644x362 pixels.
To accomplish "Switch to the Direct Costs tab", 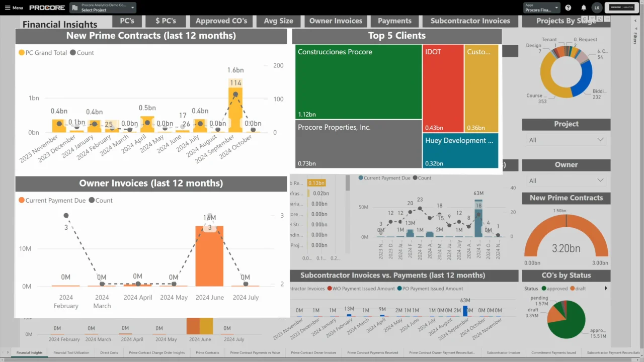I will (x=109, y=352).
